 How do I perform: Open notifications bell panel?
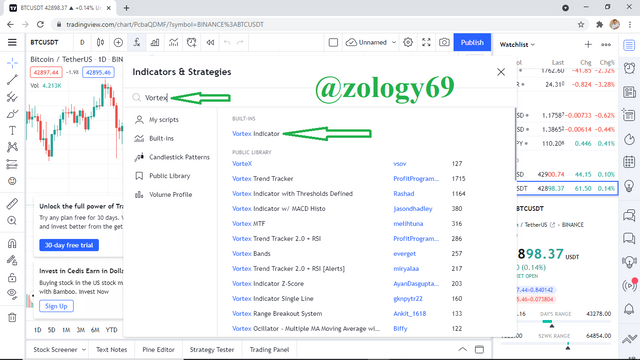coord(629,309)
